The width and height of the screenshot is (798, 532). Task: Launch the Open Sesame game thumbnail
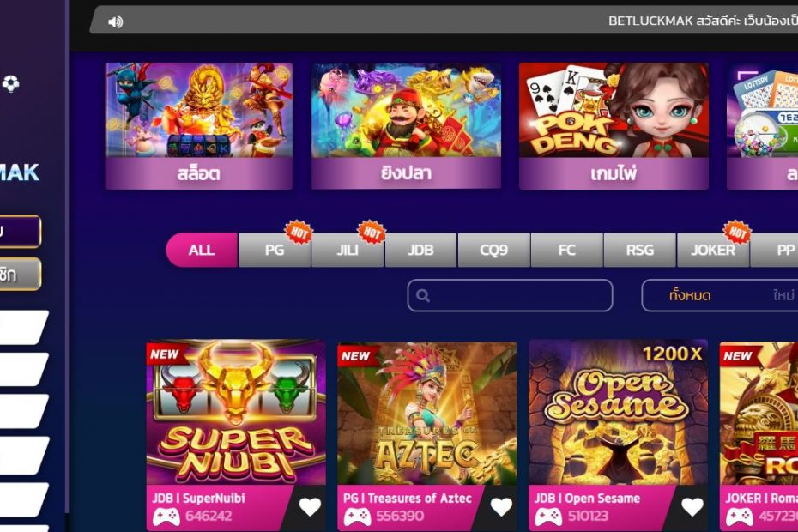click(x=618, y=413)
